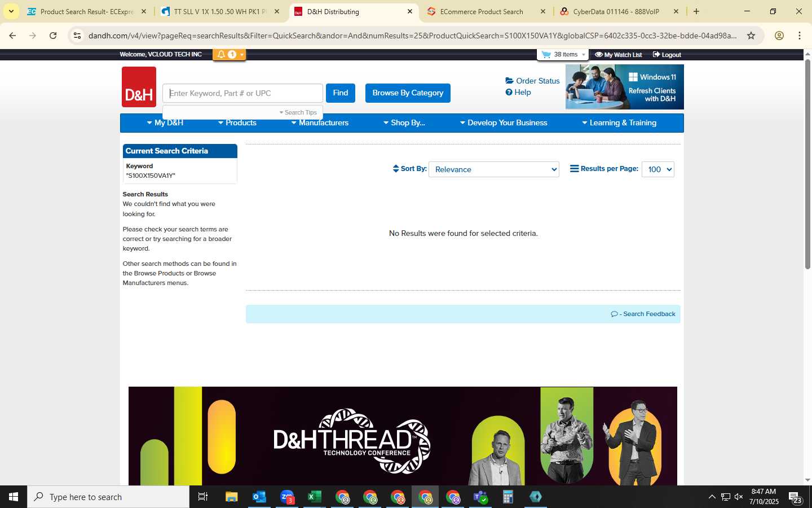Open File Explorer from taskbar
The height and width of the screenshot is (508, 812).
[231, 497]
